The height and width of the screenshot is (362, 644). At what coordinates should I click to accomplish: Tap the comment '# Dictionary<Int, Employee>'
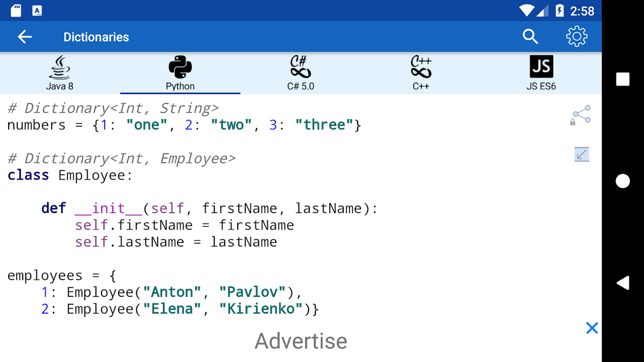click(122, 158)
